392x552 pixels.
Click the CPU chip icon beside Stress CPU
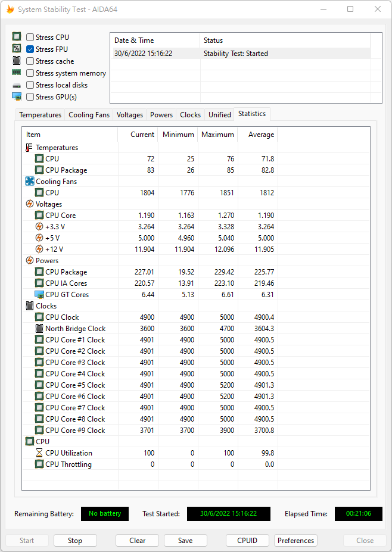click(17, 36)
